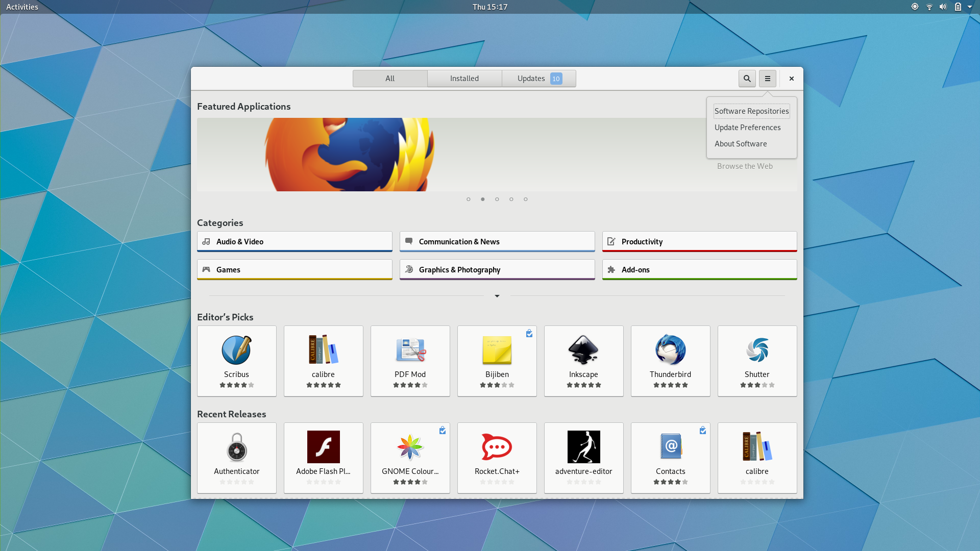Open the Inkscape application page
Viewport: 980px width, 551px height.
click(x=583, y=361)
